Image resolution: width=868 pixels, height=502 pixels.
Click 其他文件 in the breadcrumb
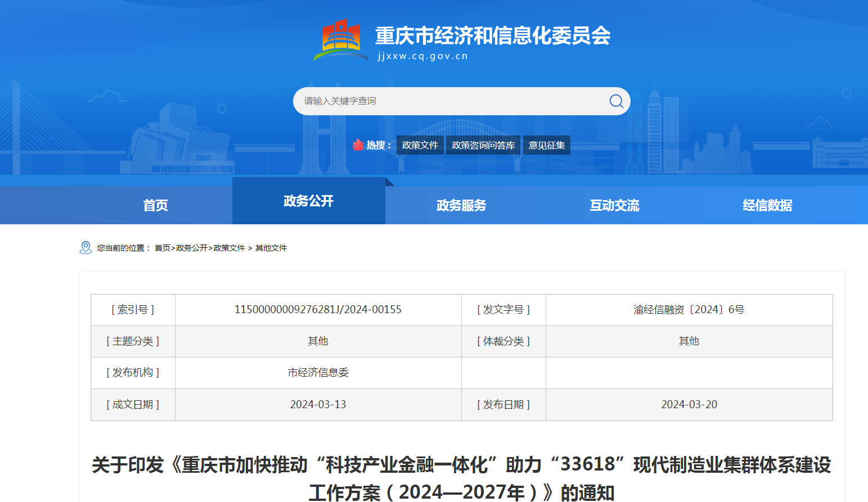pos(270,248)
